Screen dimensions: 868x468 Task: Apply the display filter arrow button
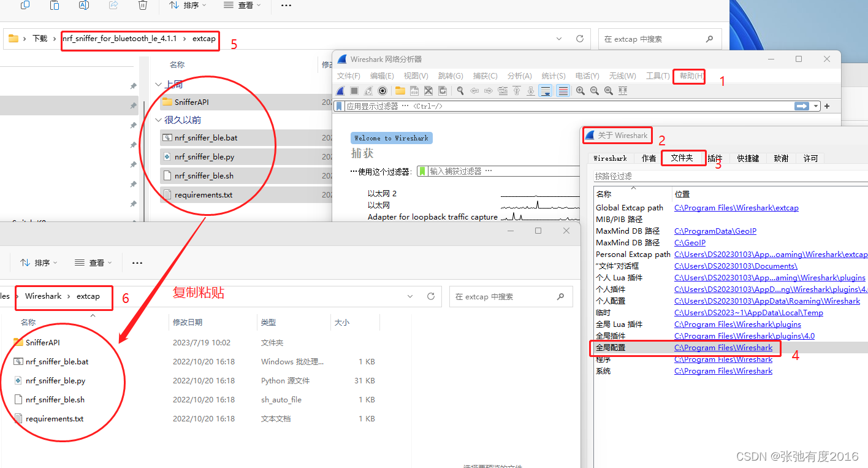[x=801, y=106]
